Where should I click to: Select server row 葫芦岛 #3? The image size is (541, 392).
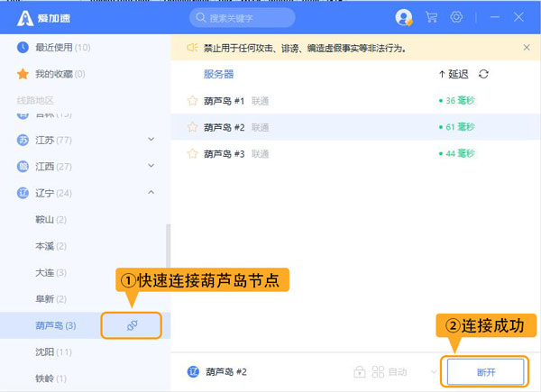tap(355, 153)
